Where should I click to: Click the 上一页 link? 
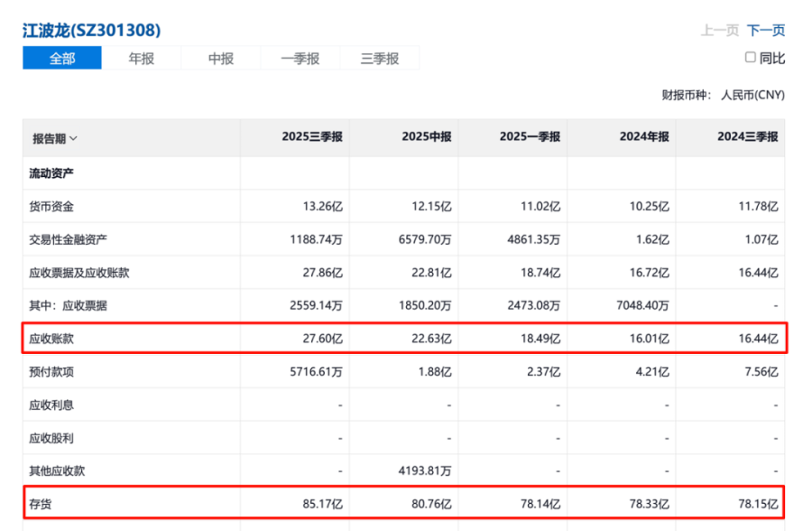[x=719, y=30]
